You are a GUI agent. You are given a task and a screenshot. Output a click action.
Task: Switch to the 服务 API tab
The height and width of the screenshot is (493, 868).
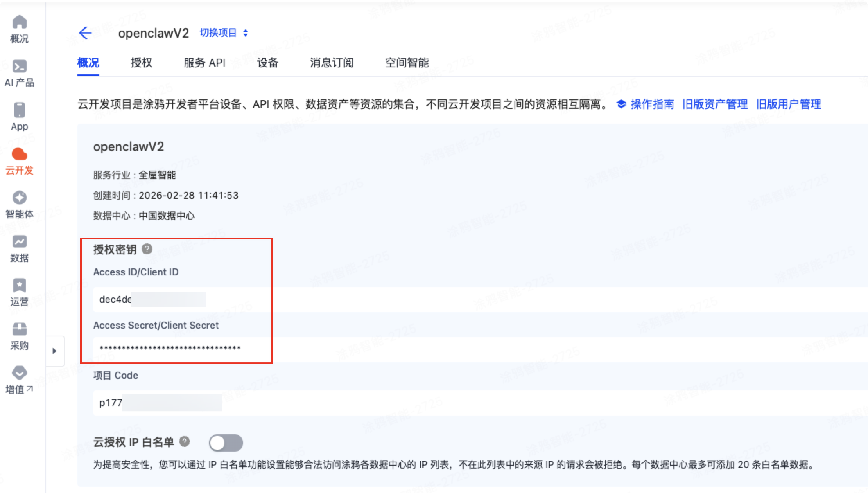204,63
